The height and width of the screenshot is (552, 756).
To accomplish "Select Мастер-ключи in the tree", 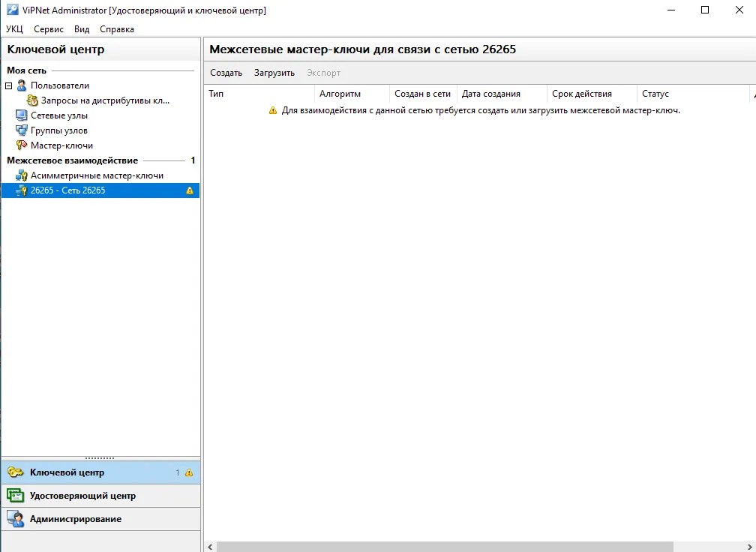I will [x=61, y=145].
